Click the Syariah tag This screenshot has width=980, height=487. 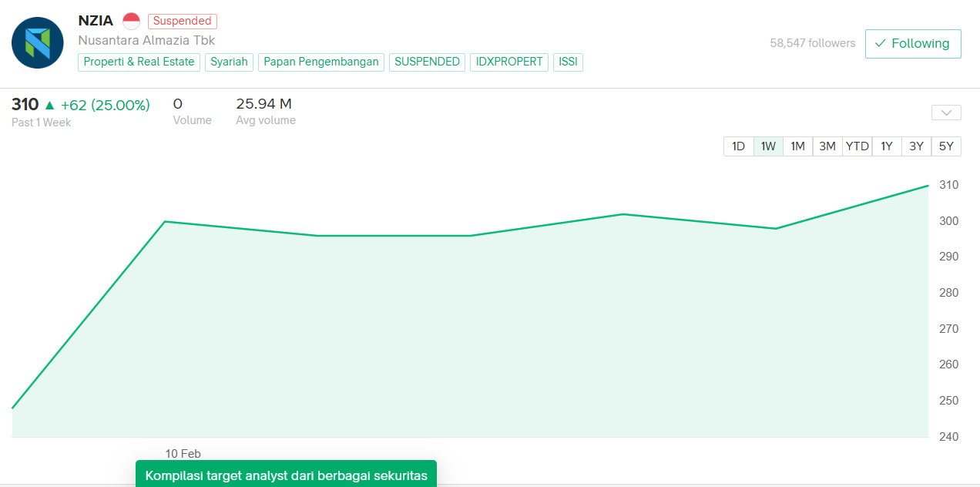pos(229,62)
